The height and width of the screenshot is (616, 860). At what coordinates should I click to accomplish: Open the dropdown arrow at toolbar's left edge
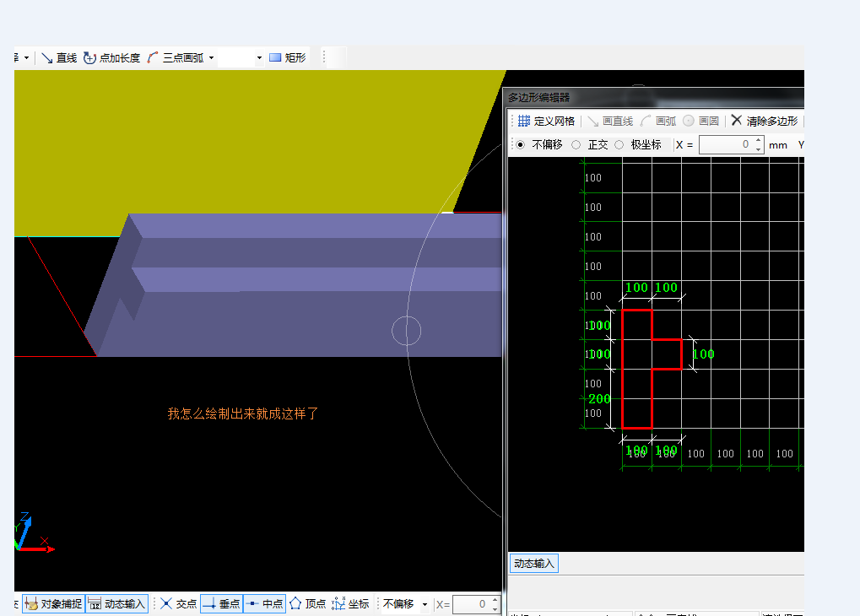tap(26, 57)
